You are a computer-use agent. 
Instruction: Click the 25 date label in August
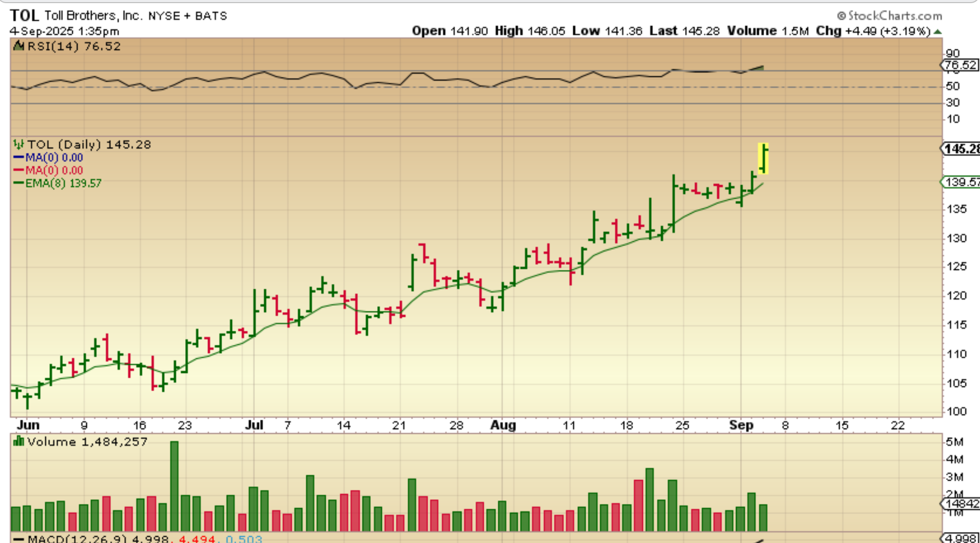682,425
